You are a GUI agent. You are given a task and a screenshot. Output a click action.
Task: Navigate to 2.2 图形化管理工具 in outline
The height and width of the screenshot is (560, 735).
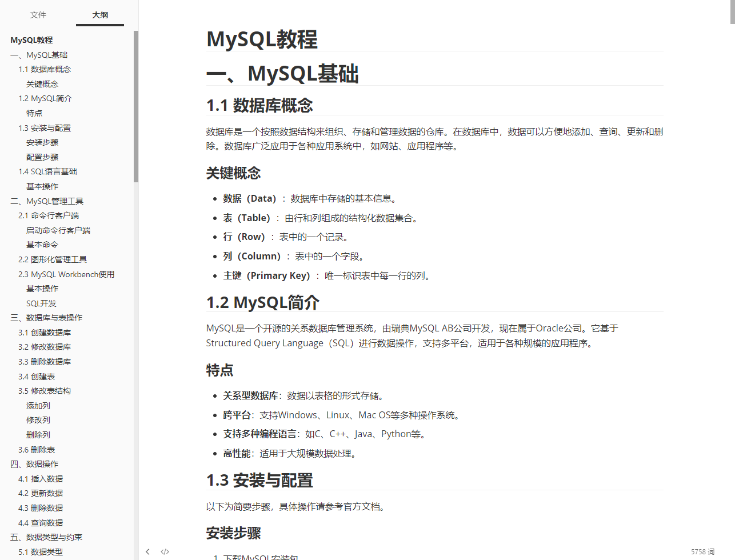53,259
